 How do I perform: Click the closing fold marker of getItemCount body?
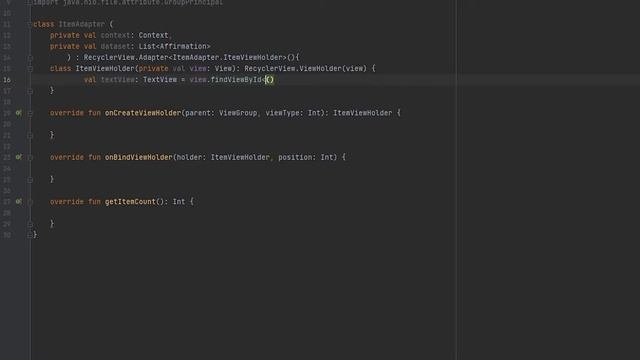(30, 224)
